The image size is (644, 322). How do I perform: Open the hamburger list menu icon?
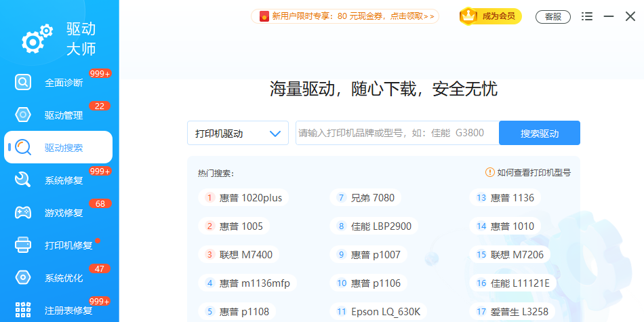[x=587, y=16]
